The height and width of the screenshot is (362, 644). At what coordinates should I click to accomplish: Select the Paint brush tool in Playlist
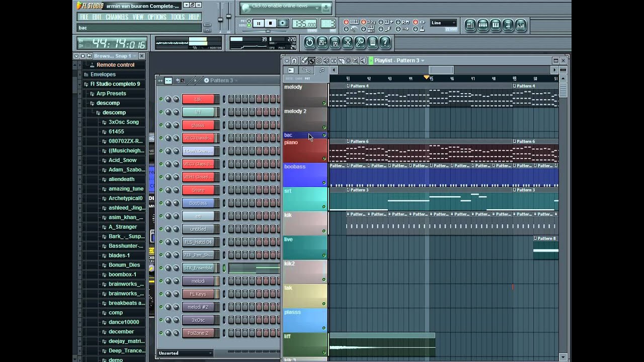pos(311,60)
